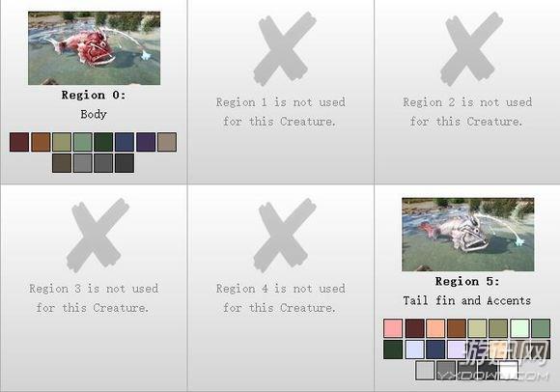Pick the pale mint Tail fin swatch
The height and width of the screenshot is (392, 560).
click(519, 328)
